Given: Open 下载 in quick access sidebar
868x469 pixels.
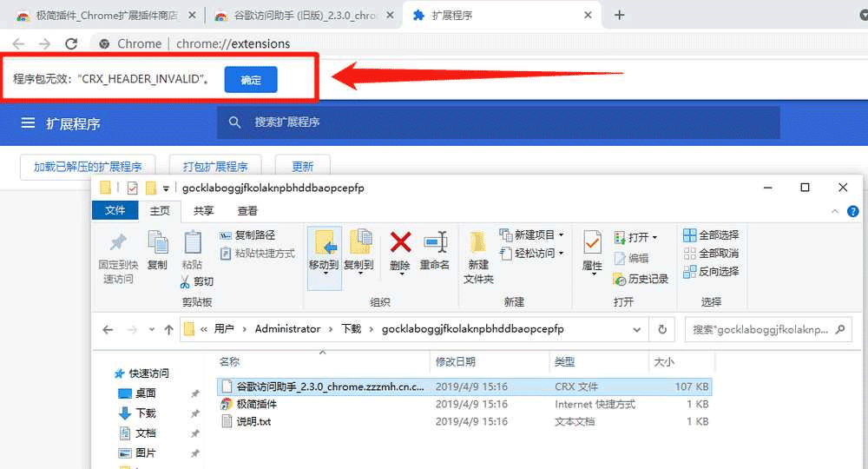Looking at the screenshot, I should click(x=145, y=413).
